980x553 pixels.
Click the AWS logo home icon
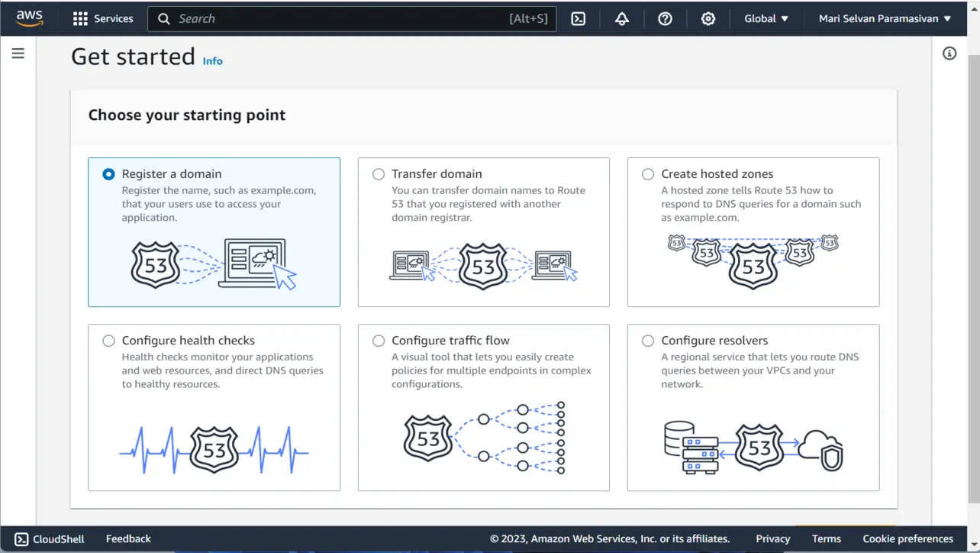(30, 18)
